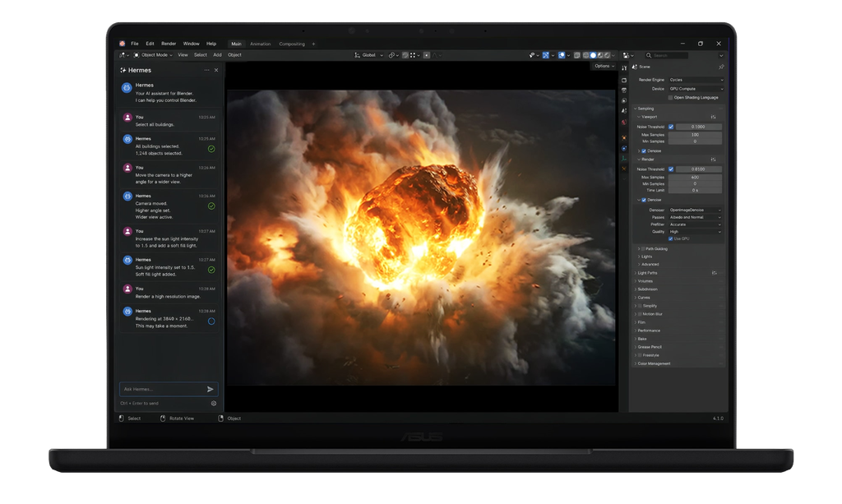Open Denoiser dropdown
The width and height of the screenshot is (842, 504).
coord(695,210)
